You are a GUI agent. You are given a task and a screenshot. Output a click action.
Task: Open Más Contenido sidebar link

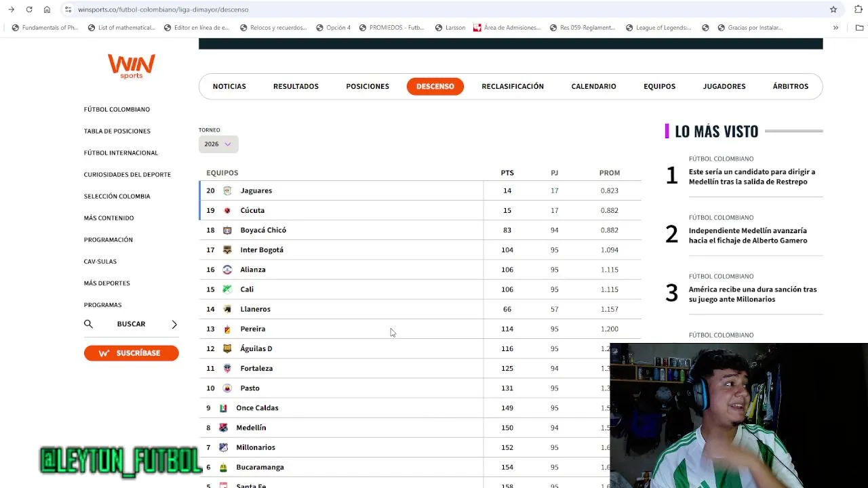coord(108,218)
